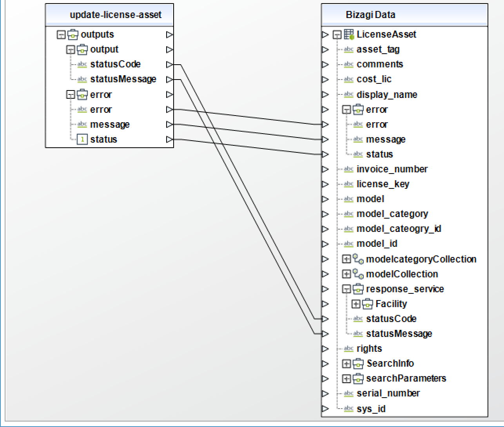This screenshot has height=427, width=504.
Task: Click the input connector arrow for comments
Action: coord(325,65)
